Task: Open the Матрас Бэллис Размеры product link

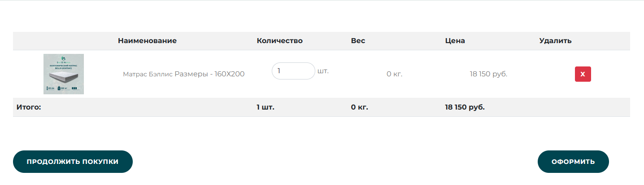Action: pos(183,74)
